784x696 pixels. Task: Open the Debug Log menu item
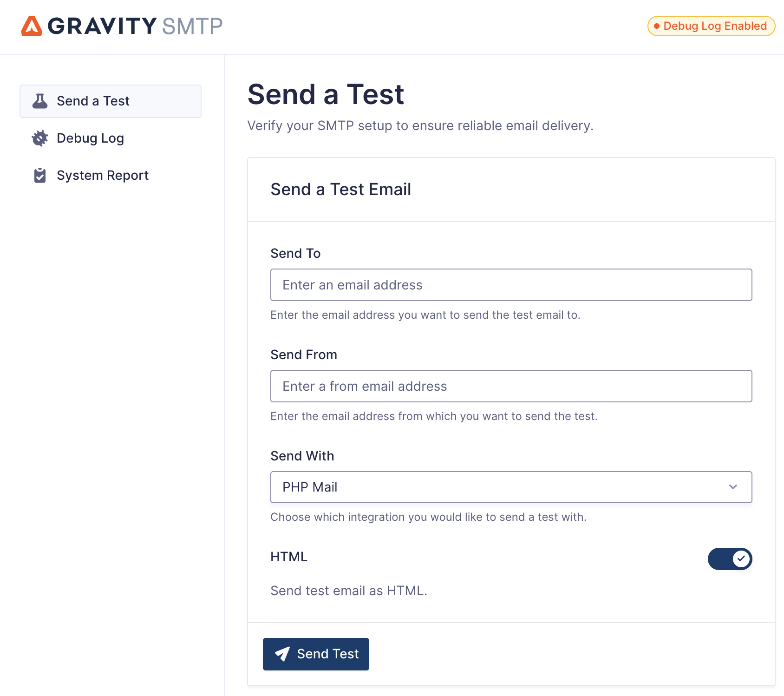click(90, 138)
